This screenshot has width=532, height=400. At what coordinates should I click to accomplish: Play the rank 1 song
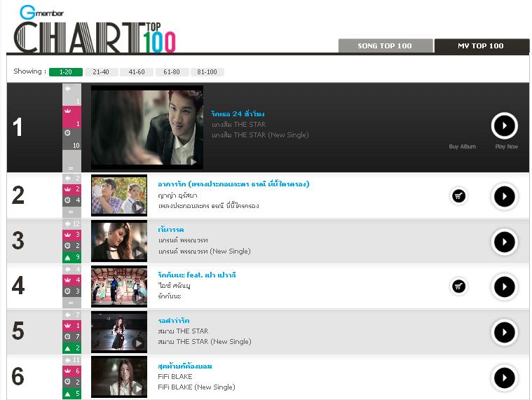pyautogui.click(x=504, y=126)
